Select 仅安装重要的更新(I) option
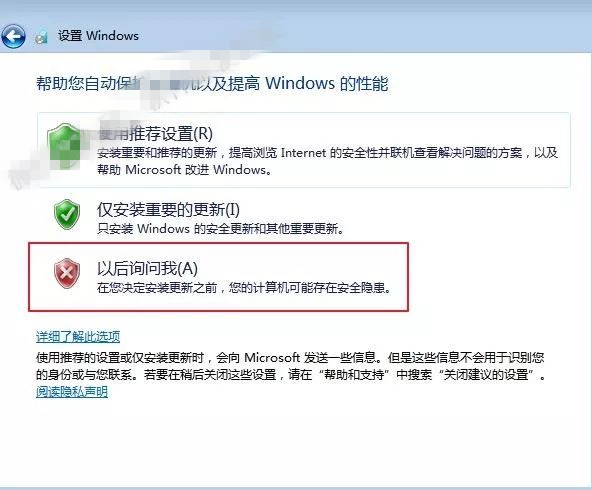 point(168,210)
